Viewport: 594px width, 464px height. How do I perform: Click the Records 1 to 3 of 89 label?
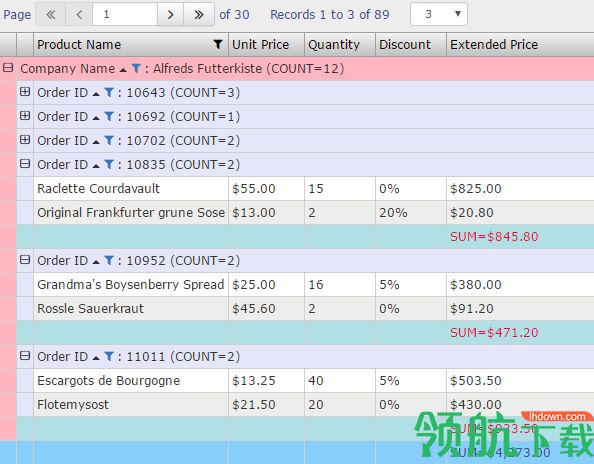pos(330,14)
